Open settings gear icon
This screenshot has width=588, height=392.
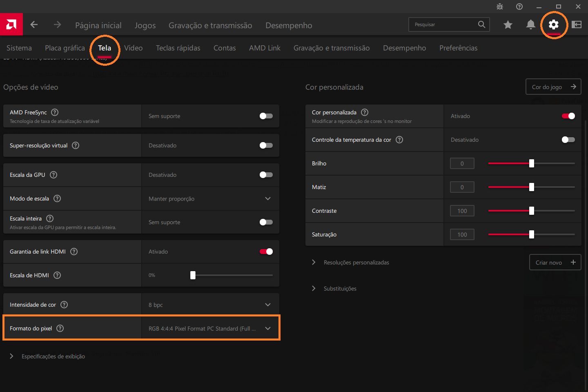554,25
